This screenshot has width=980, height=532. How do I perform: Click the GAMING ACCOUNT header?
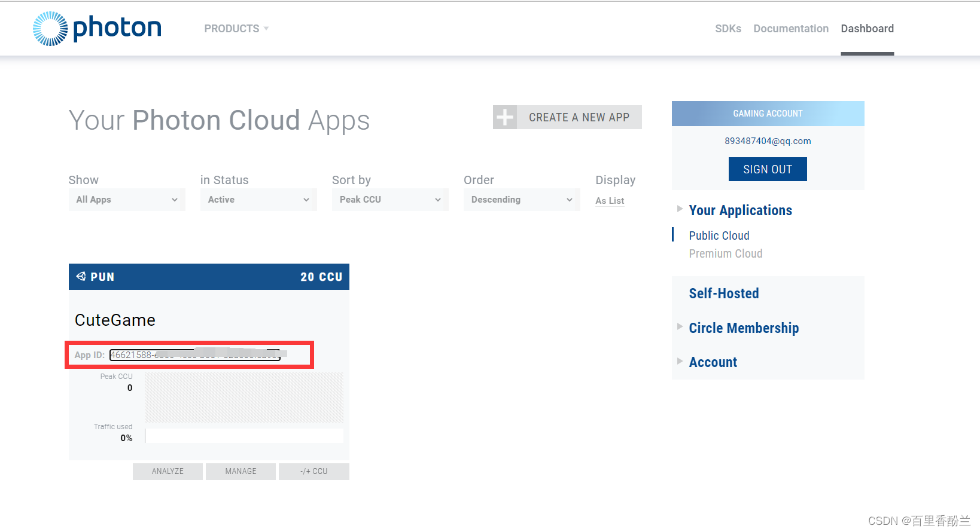coord(768,114)
